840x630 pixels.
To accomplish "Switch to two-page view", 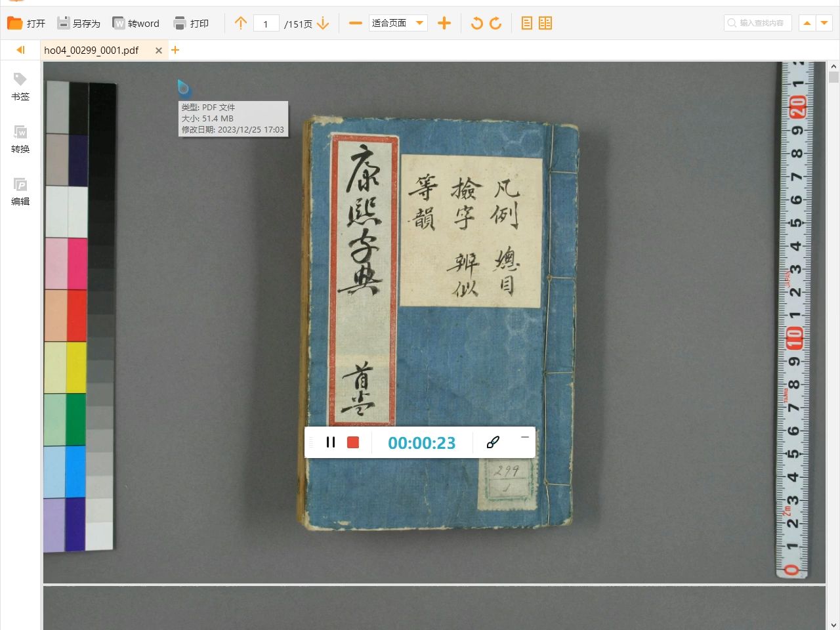I will click(545, 24).
